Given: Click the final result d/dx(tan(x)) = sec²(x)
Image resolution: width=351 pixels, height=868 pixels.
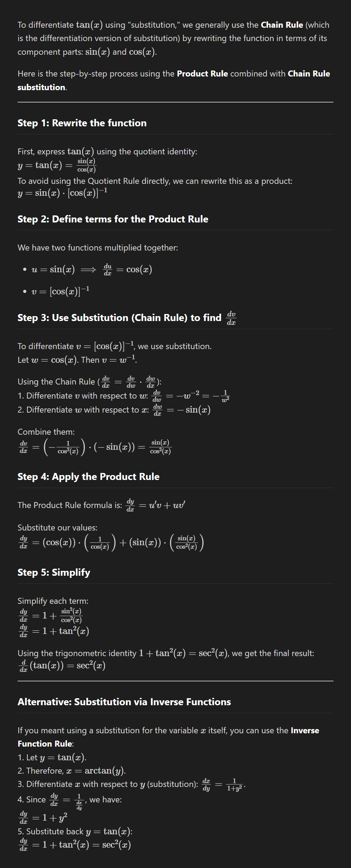Looking at the screenshot, I should point(62,666).
